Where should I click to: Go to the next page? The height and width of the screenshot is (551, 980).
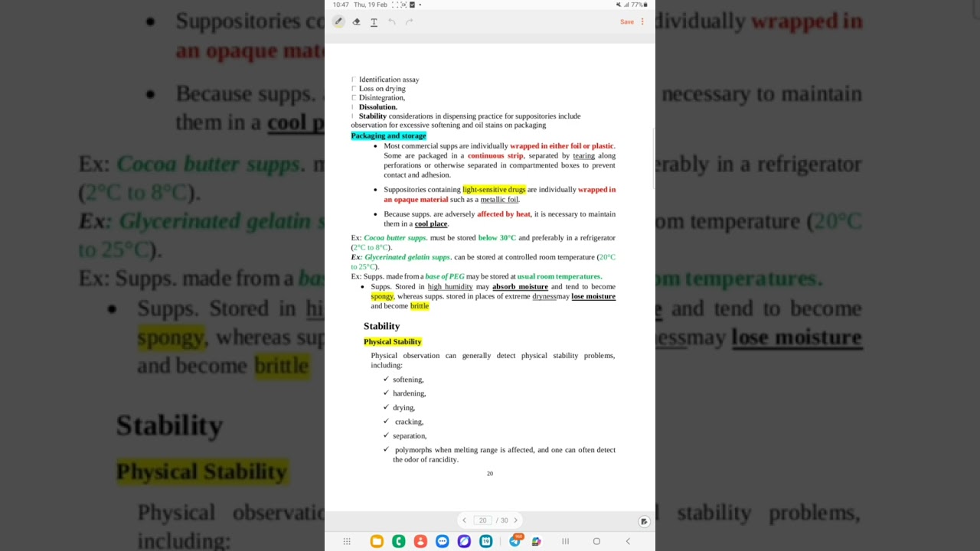click(515, 520)
